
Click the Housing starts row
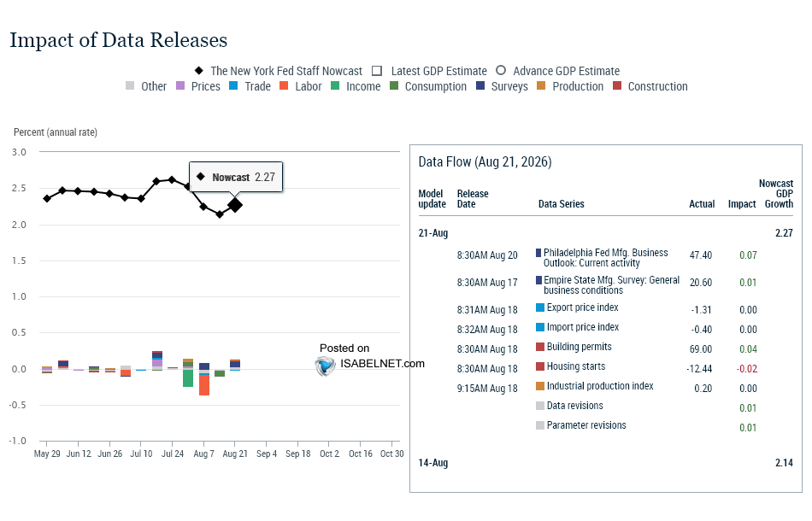pyautogui.click(x=606, y=368)
